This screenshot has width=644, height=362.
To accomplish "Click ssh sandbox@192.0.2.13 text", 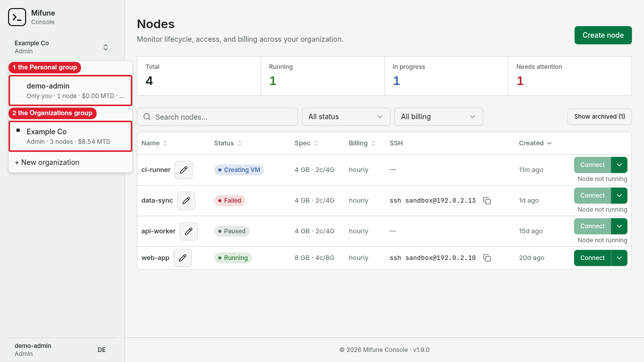I will tap(433, 201).
